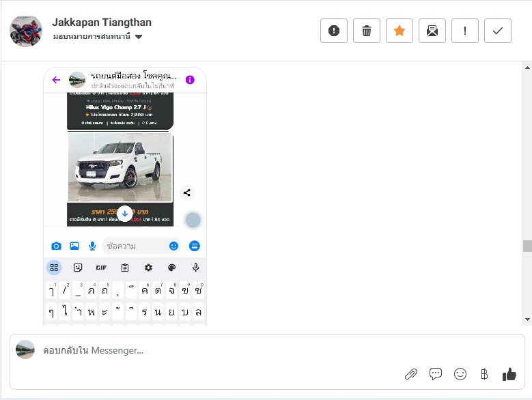Delete conversation using trash icon
This screenshot has width=532, height=400.
(367, 31)
